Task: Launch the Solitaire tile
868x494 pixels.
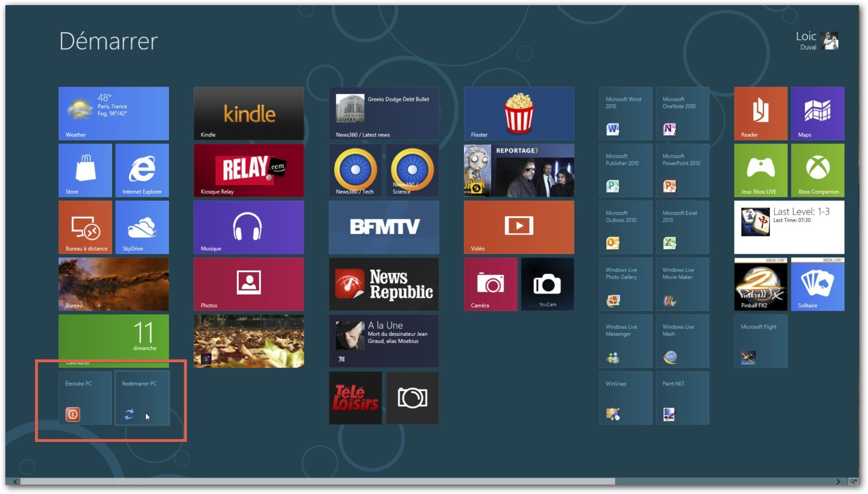Action: [x=818, y=284]
